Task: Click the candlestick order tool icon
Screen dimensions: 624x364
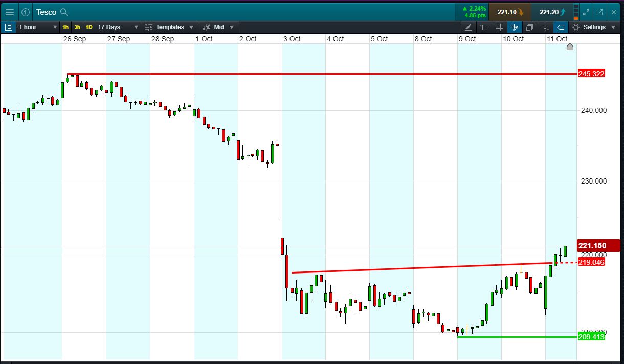Action: [x=546, y=27]
